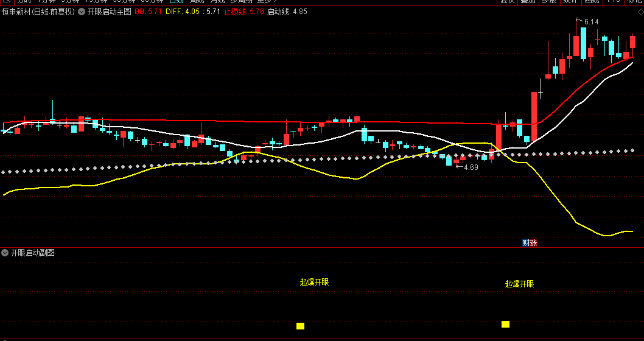Click the 止损线: 5.76 stop-loss value
Screen dimensions: 644x341
pos(243,12)
